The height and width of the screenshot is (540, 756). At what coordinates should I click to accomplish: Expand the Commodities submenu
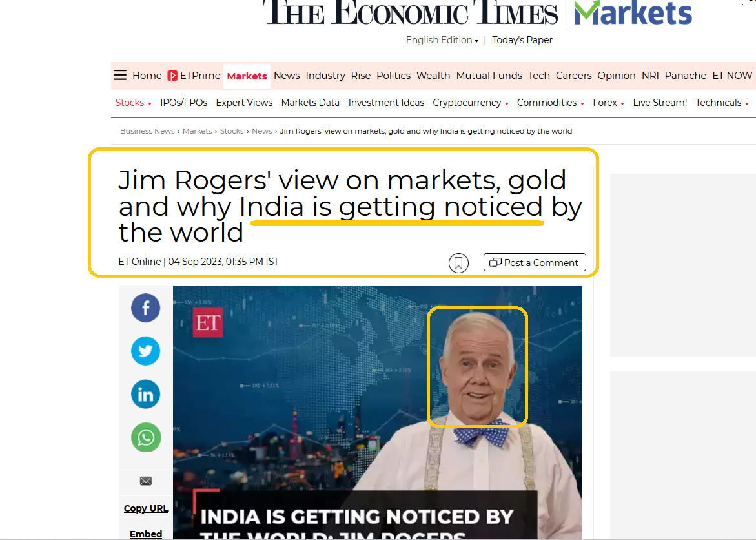(x=551, y=103)
